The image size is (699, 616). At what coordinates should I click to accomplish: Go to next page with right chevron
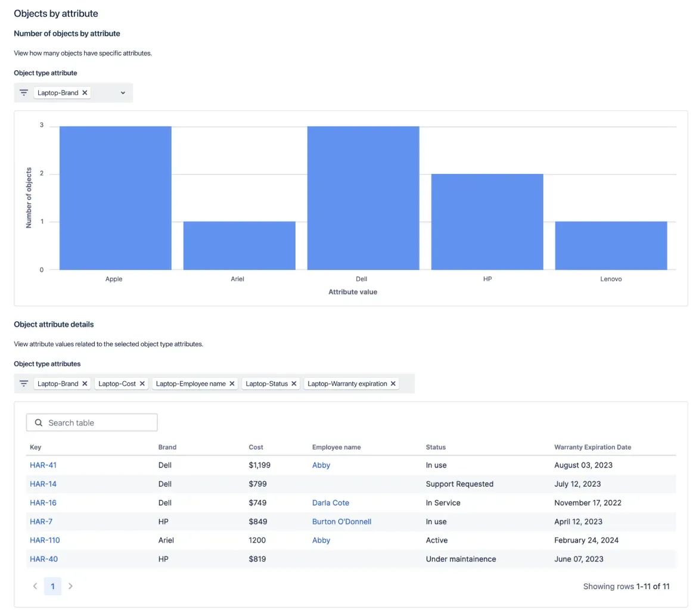point(70,586)
